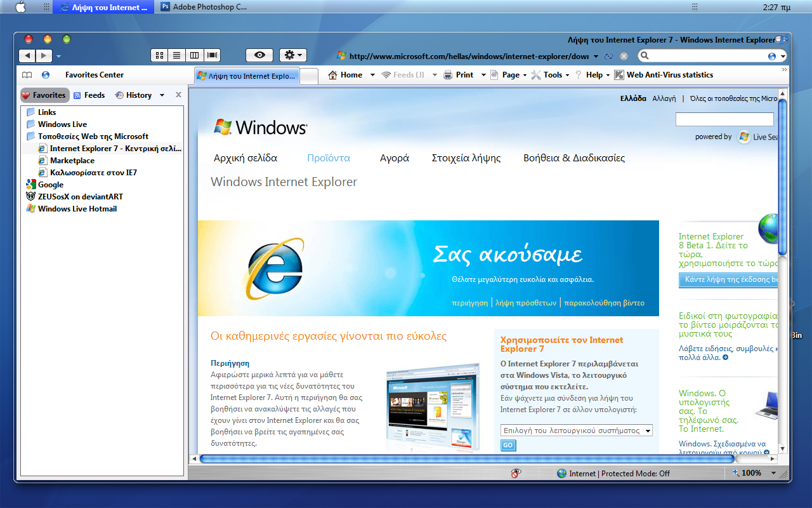Open search provider dropdown arrow
This screenshot has height=508, width=812.
click(782, 56)
